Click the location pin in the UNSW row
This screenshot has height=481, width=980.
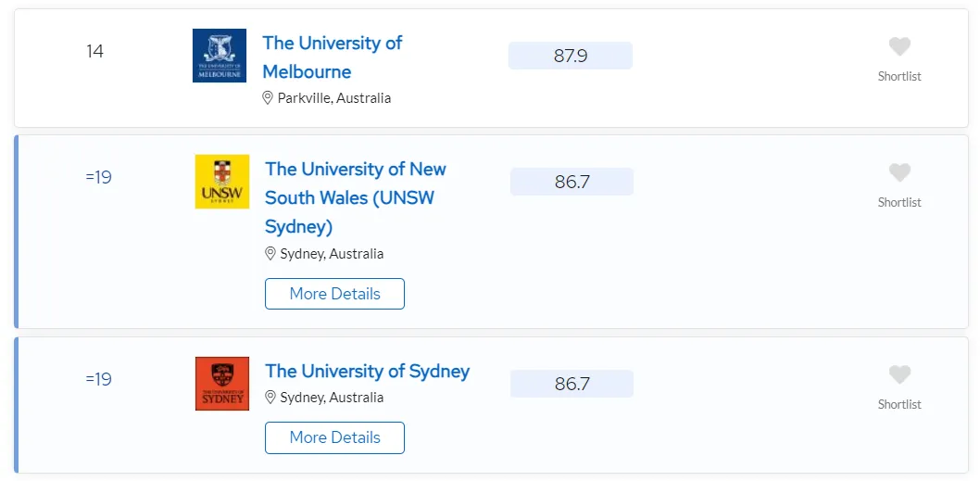270,254
